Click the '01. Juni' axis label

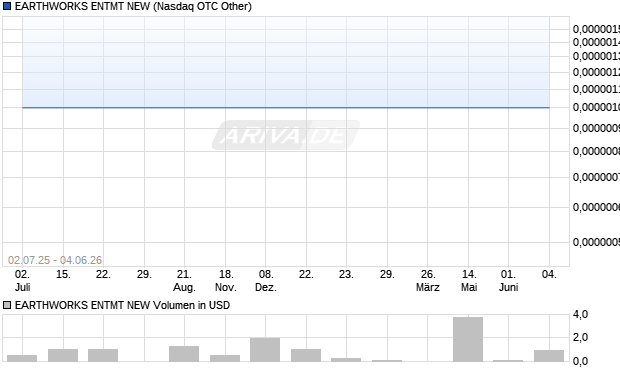point(508,280)
